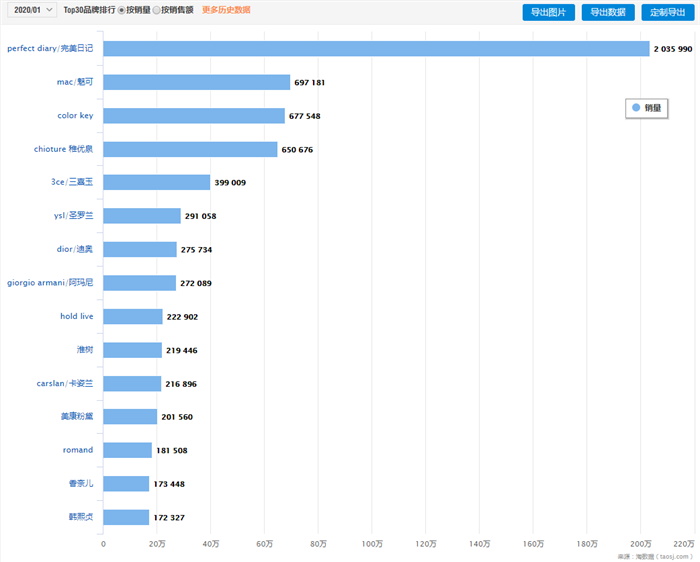Click the 3ce bar valued 399 009
Image resolution: width=700 pixels, height=562 pixels.
click(157, 182)
